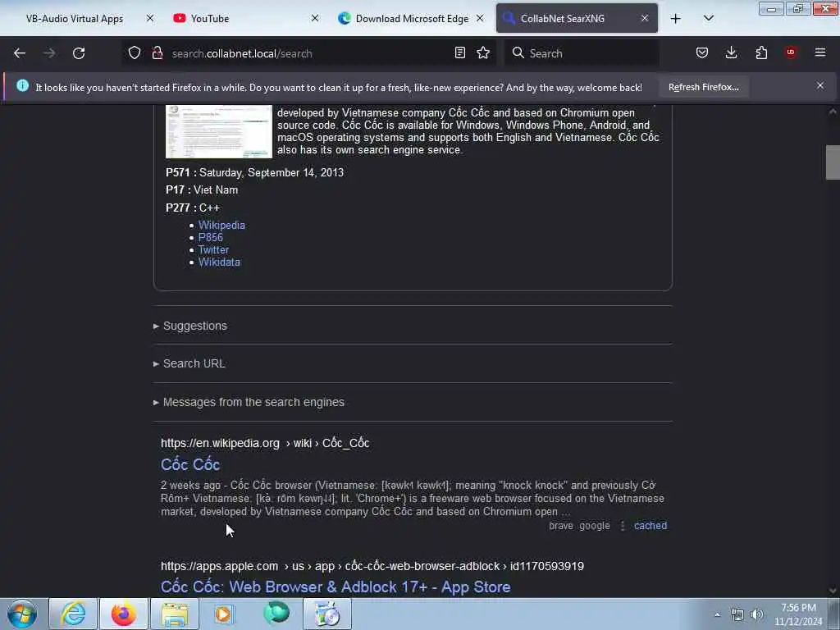Click the P277 : C++ text
840x630 pixels.
193,208
